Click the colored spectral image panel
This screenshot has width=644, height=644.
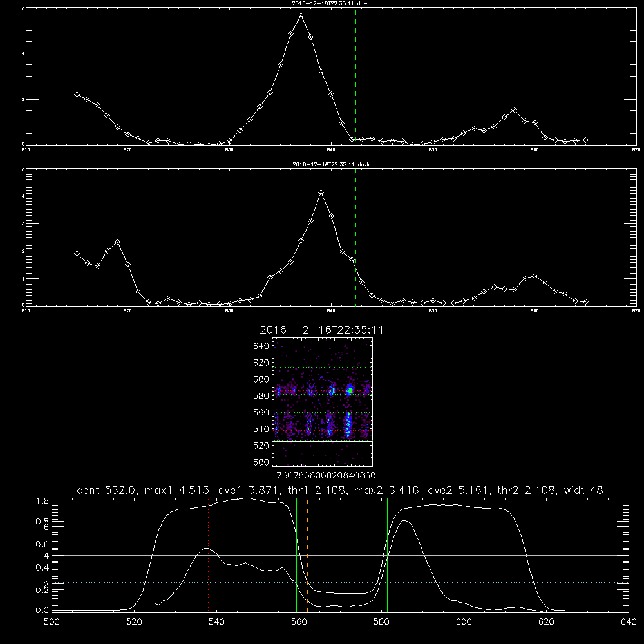(323, 402)
